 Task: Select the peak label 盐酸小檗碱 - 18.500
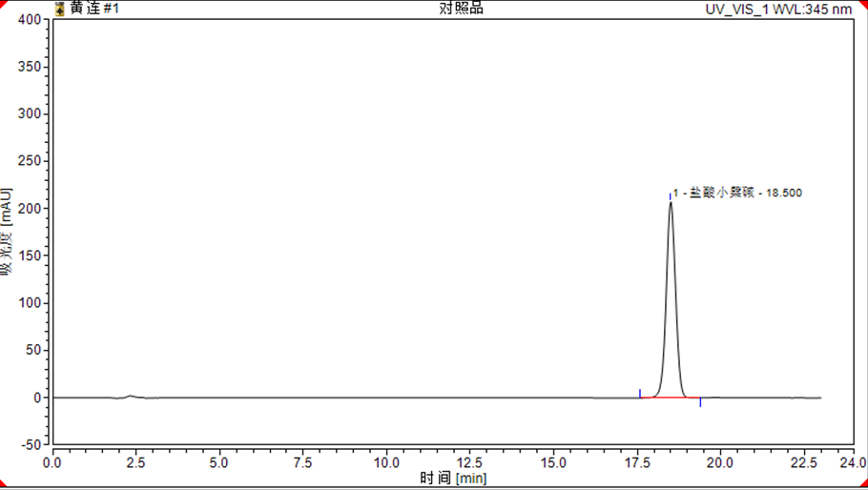738,193
